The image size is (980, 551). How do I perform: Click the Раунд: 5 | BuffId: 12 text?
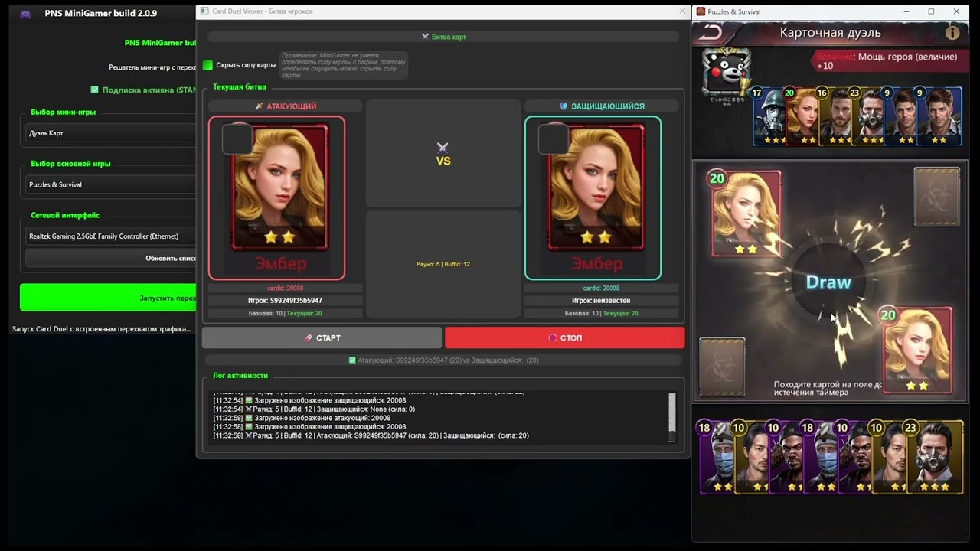coord(443,264)
